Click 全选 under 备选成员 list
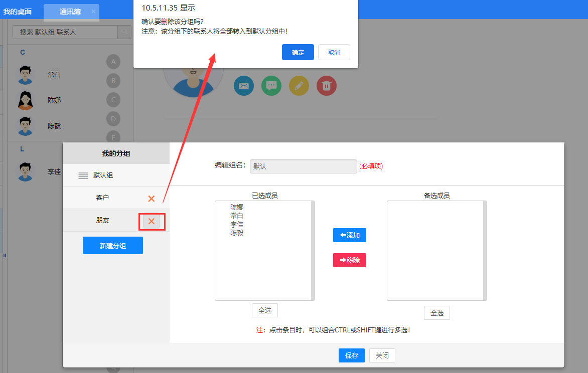This screenshot has width=588, height=373. point(436,313)
